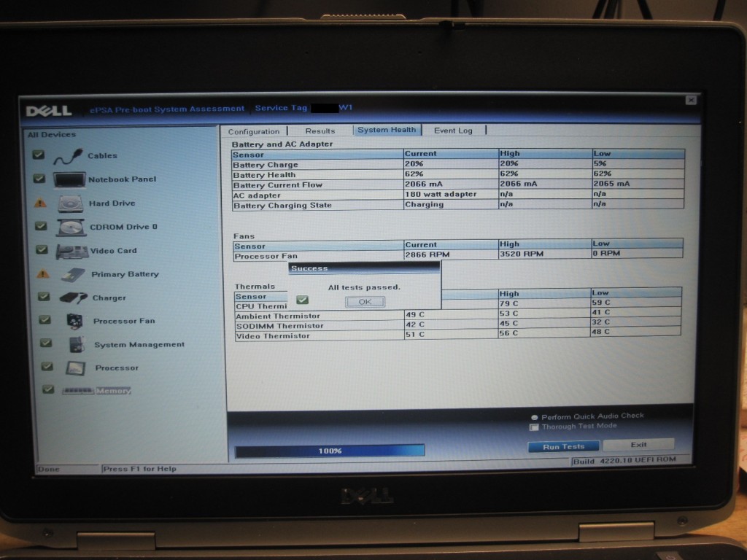This screenshot has width=747, height=560.
Task: Click green check next to Video Card
Action: point(42,249)
